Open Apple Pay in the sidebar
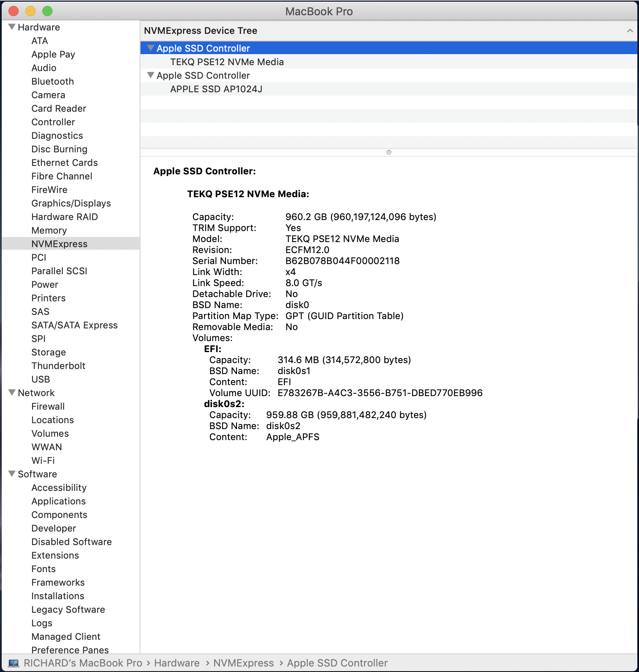This screenshot has width=639, height=672. click(x=53, y=54)
